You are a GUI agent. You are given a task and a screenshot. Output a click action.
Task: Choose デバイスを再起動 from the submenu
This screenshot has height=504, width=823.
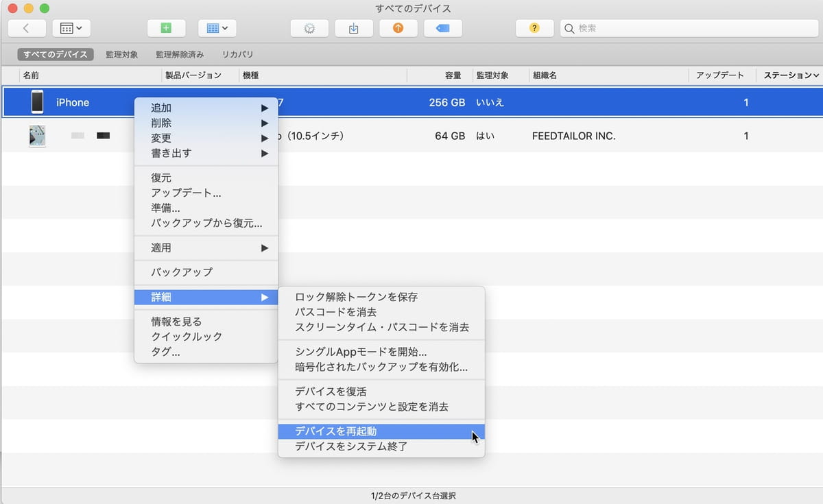point(336,431)
